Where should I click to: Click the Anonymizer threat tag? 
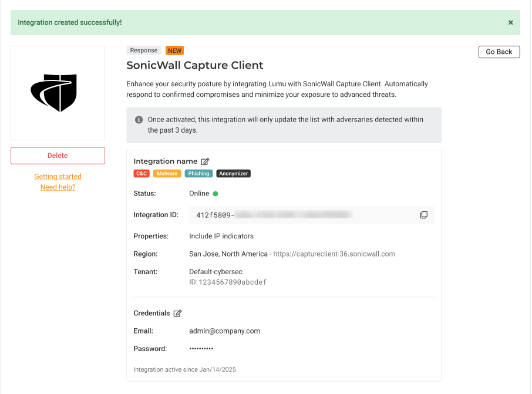point(233,174)
